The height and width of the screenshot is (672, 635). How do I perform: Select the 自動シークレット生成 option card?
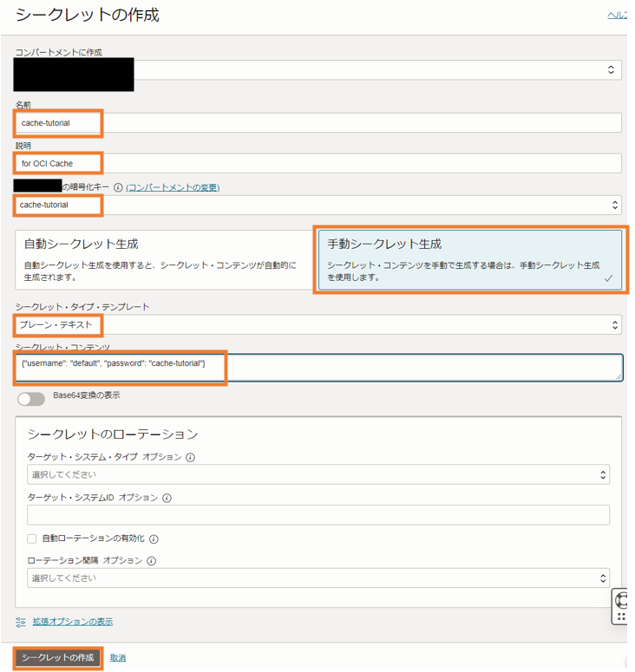click(x=162, y=258)
